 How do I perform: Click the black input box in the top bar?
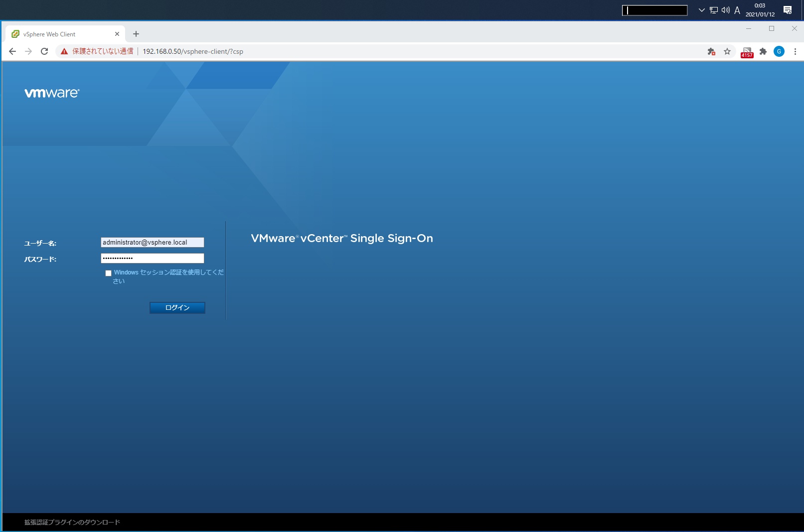[x=654, y=10]
